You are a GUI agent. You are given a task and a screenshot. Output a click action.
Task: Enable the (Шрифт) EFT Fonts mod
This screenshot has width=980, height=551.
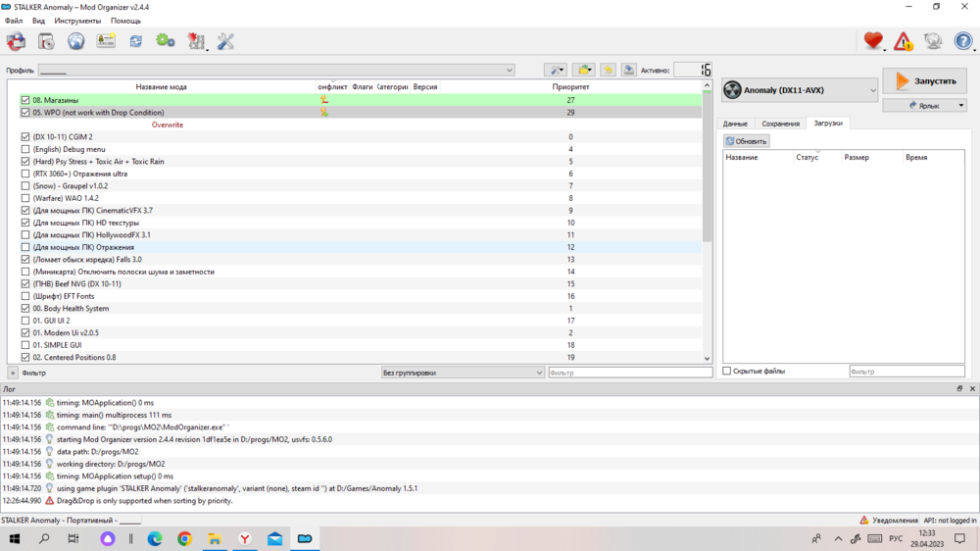click(25, 296)
